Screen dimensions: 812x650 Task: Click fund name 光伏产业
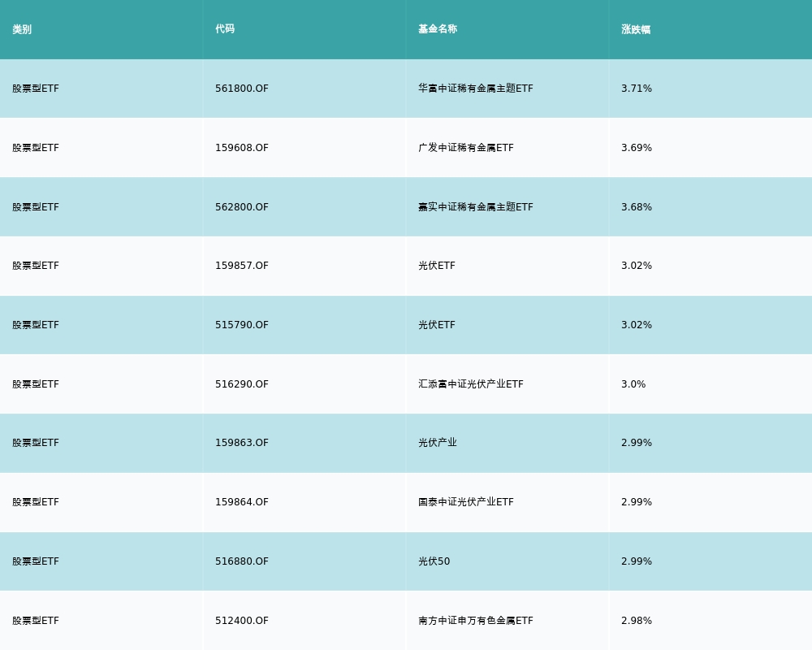coord(438,443)
